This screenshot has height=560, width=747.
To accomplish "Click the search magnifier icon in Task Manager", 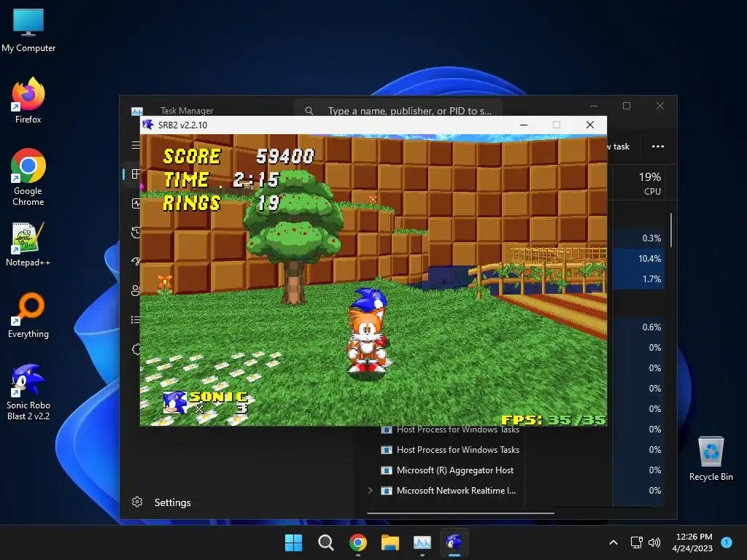I will click(x=309, y=111).
